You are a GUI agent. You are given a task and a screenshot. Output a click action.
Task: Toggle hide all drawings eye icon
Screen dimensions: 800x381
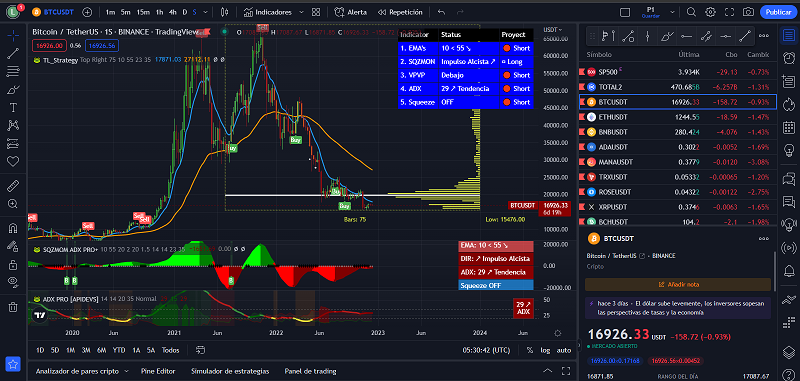point(13,281)
